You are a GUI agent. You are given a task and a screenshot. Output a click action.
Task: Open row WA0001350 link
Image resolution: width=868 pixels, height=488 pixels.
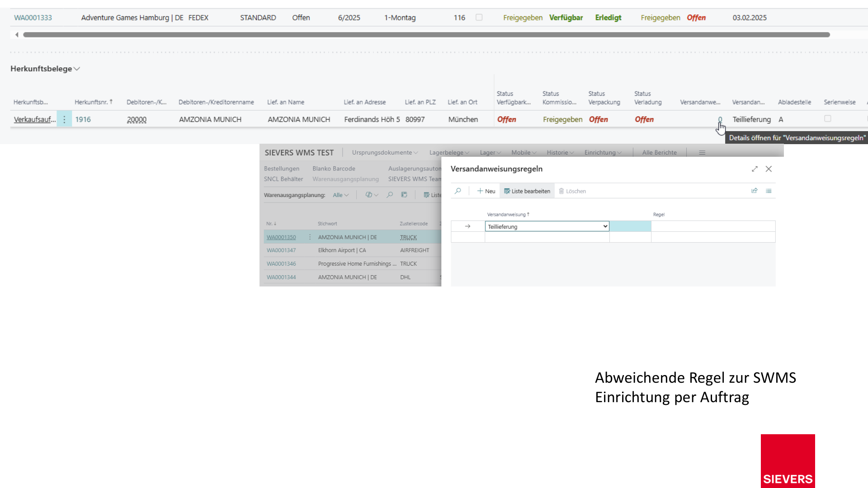pyautogui.click(x=281, y=237)
